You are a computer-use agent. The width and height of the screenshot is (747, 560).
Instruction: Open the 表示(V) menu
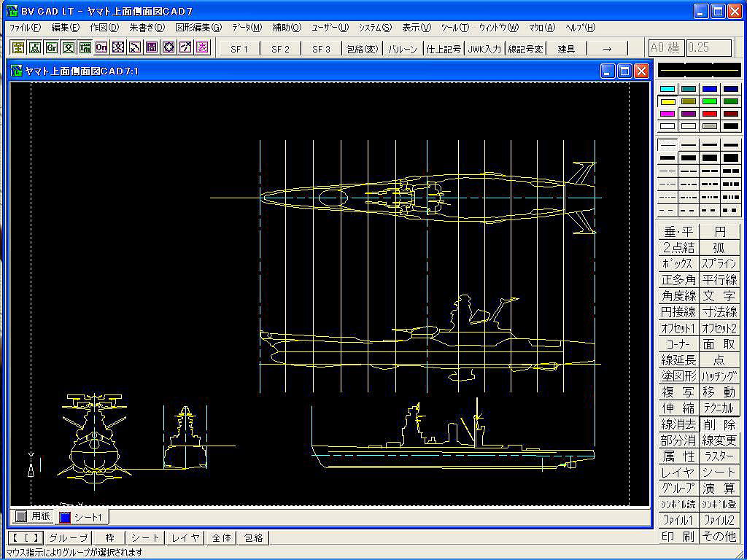tap(417, 28)
